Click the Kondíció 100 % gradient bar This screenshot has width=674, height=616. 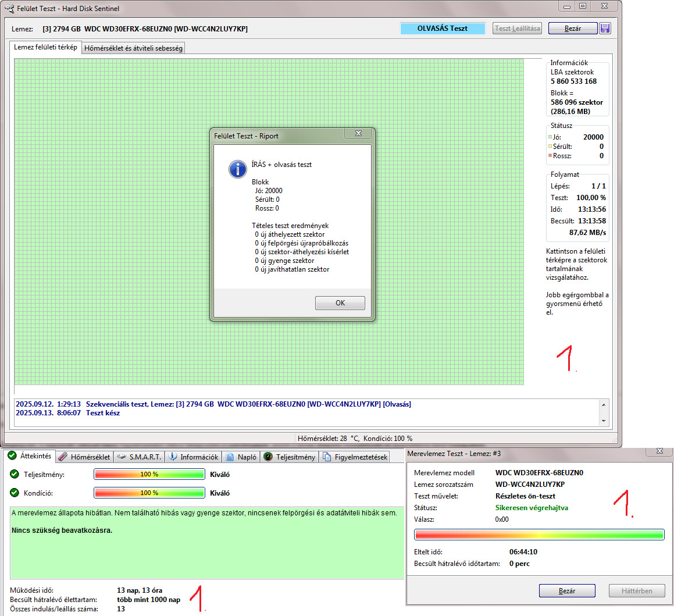pyautogui.click(x=149, y=493)
